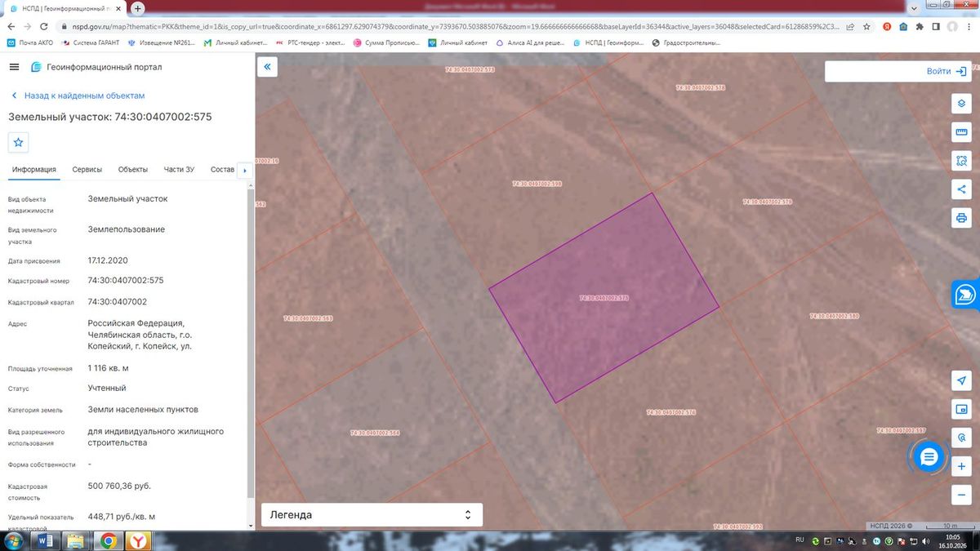Collapse the left information panel

click(x=268, y=67)
